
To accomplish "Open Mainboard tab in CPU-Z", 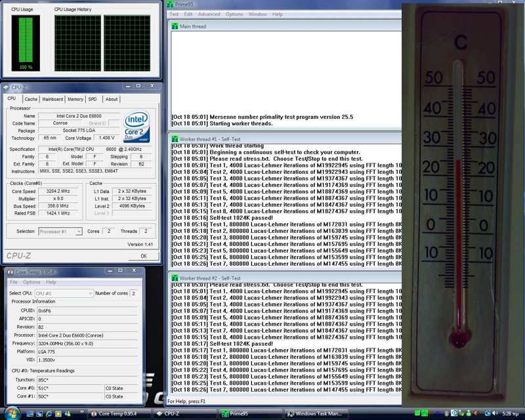I will coord(52,99).
